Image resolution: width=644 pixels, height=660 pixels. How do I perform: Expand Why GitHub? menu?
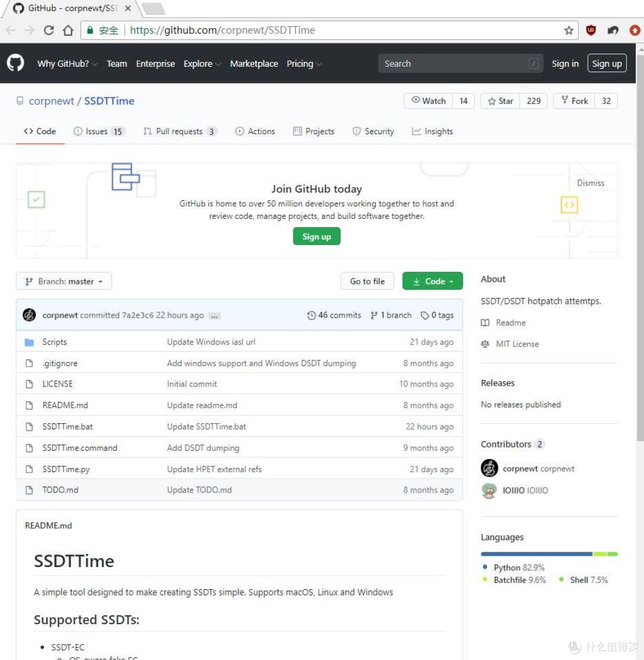(67, 64)
